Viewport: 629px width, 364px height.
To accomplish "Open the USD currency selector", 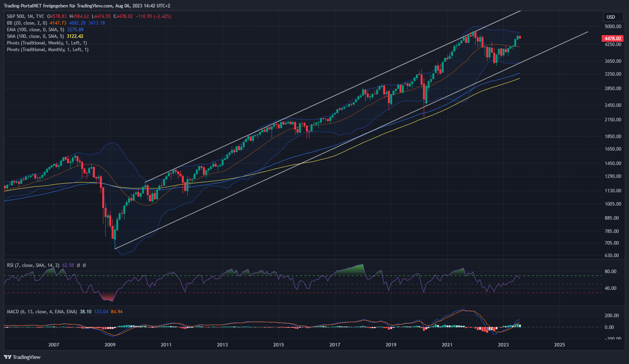I will point(611,17).
